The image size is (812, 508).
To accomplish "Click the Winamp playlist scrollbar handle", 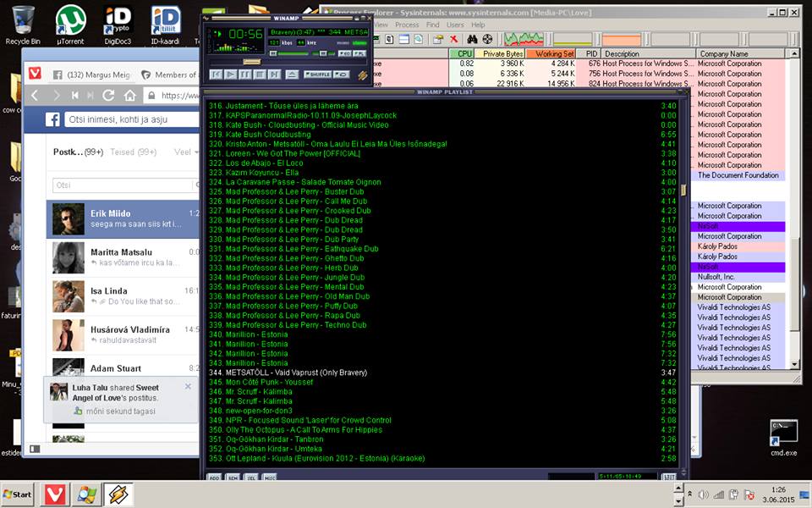I will (x=683, y=190).
